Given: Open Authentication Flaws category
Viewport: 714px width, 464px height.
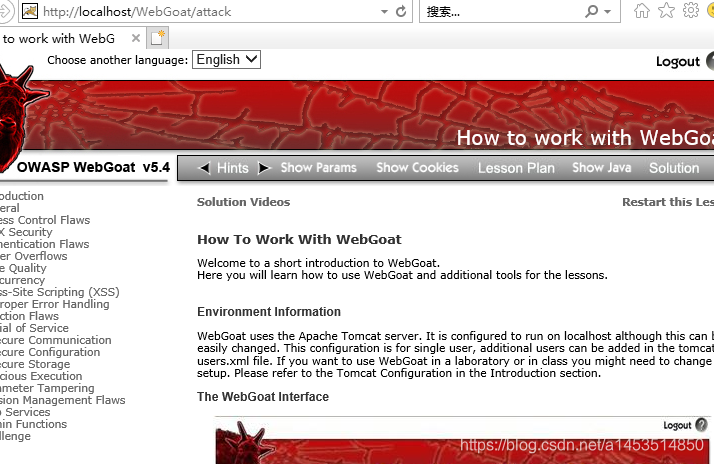Looking at the screenshot, I should (x=45, y=244).
